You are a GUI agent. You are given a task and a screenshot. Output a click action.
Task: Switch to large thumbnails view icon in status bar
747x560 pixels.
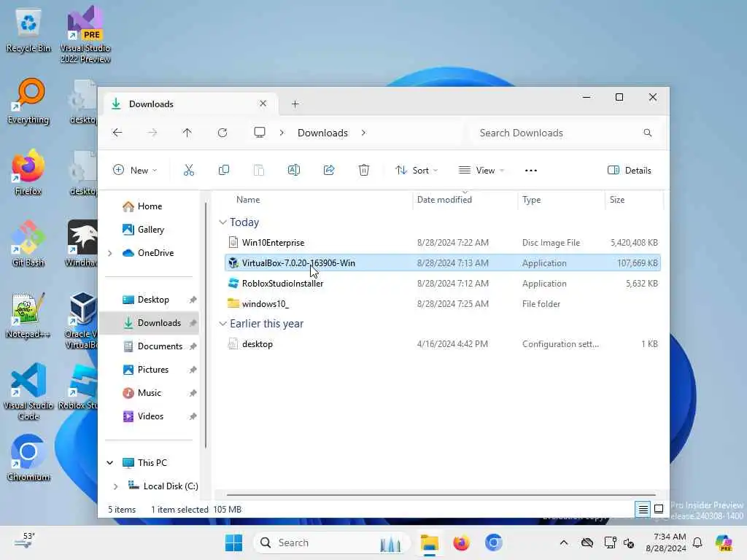click(x=659, y=509)
